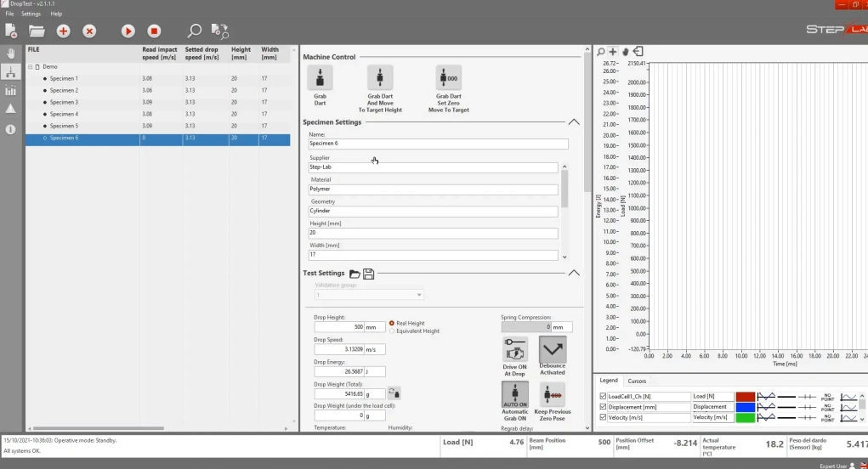The height and width of the screenshot is (469, 868).
Task: Open a file with the folder icon
Action: coord(37,31)
